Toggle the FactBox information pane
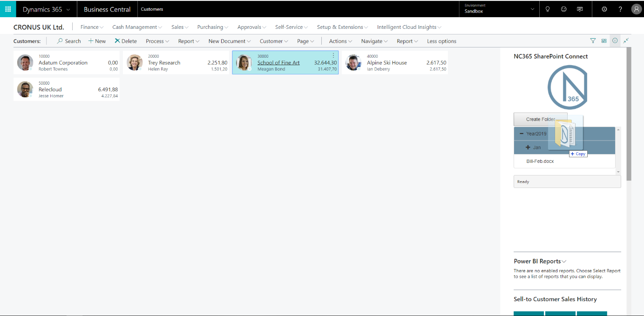The height and width of the screenshot is (316, 644). (x=615, y=41)
